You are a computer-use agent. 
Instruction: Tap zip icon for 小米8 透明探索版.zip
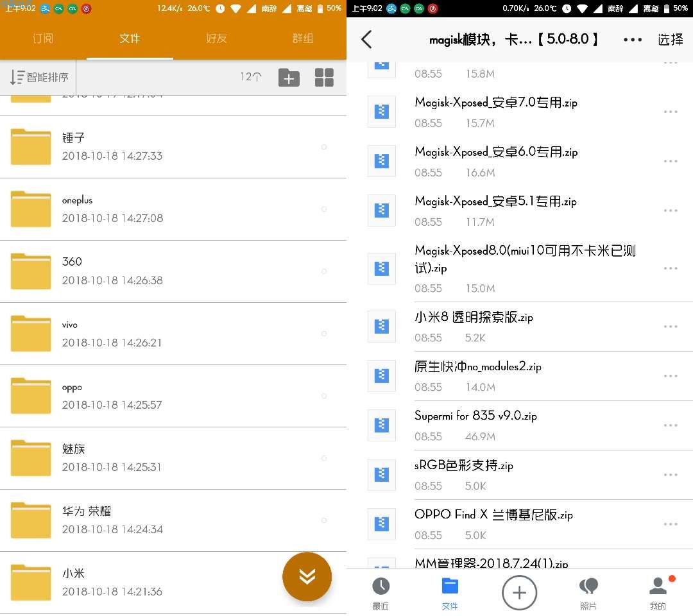[382, 327]
